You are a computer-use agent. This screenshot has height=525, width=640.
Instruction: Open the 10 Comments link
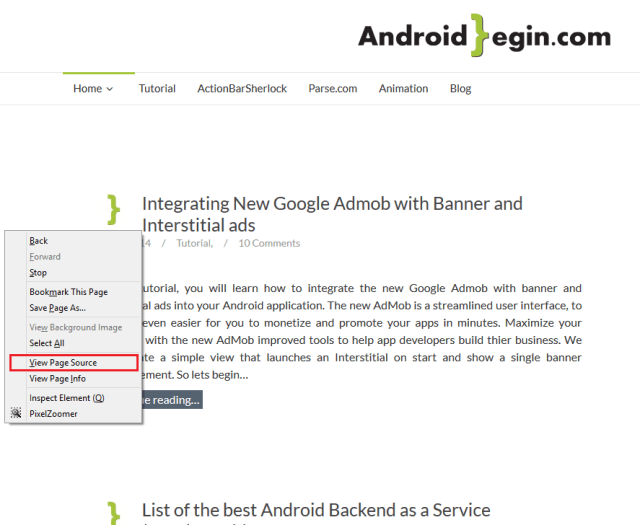click(x=269, y=243)
